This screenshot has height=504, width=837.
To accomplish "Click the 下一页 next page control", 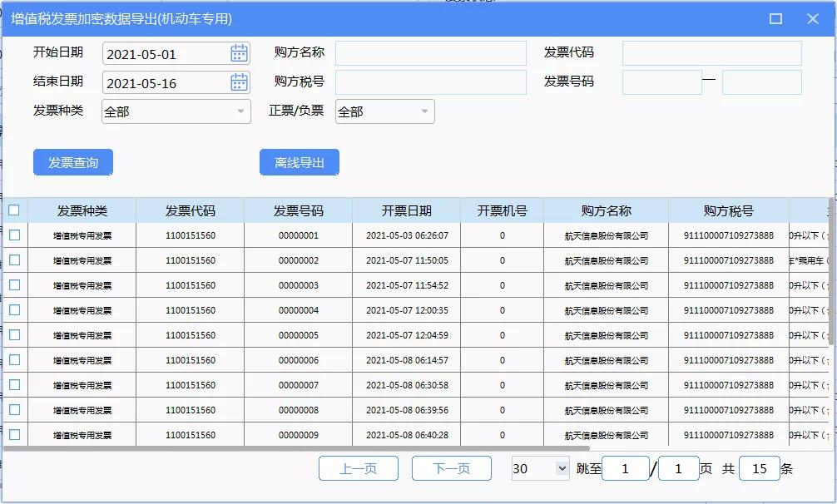I will 450,467.
